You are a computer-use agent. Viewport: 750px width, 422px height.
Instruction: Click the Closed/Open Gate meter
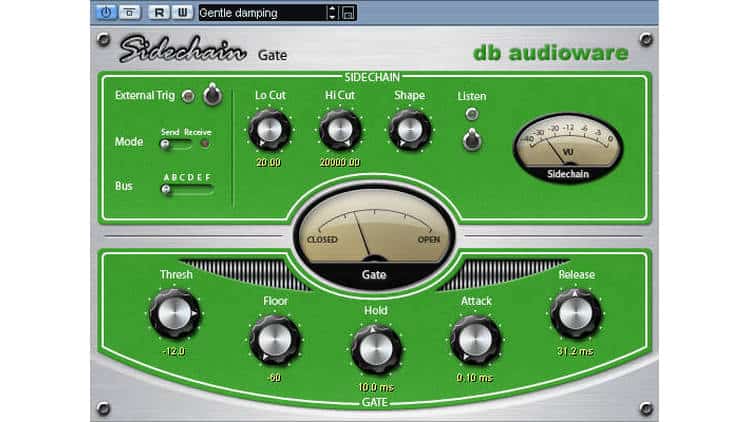374,237
